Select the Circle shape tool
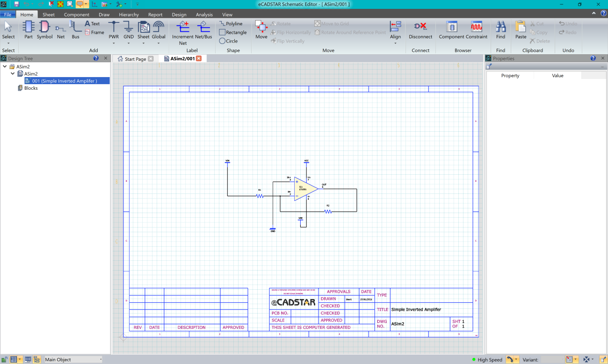 tap(229, 41)
